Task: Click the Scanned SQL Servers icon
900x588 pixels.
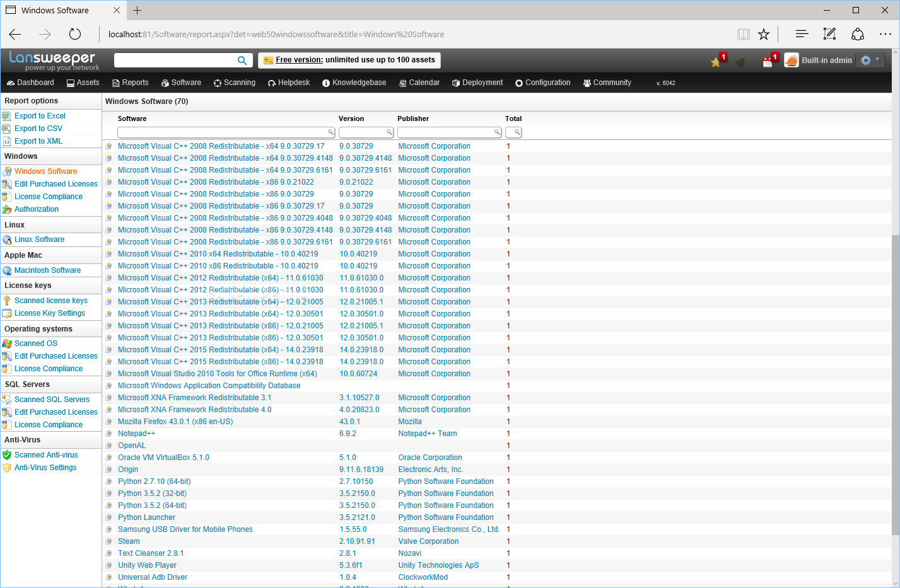Action: coord(7,400)
